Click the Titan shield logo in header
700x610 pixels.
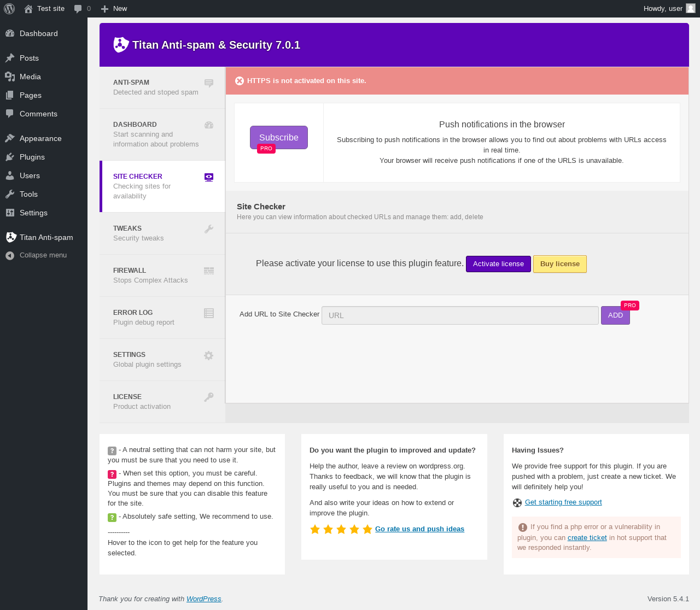pyautogui.click(x=121, y=45)
